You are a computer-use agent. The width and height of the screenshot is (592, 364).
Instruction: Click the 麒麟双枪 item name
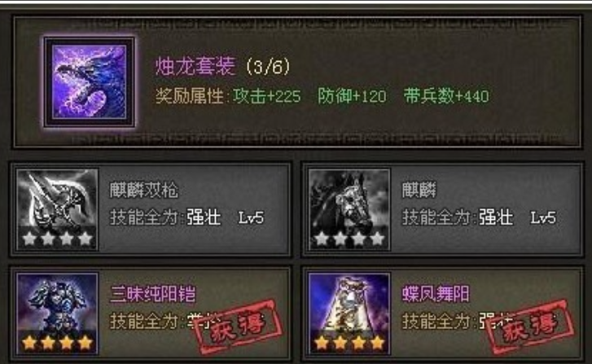(143, 190)
